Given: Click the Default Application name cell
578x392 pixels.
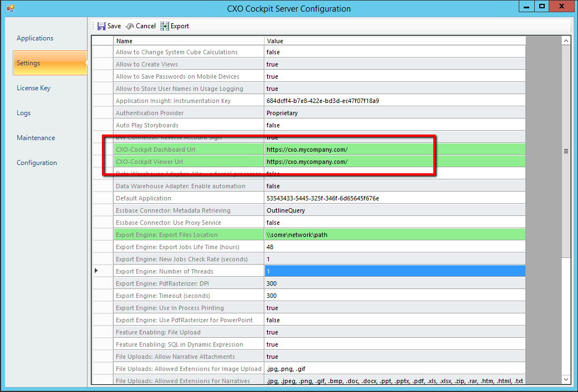Looking at the screenshot, I should click(189, 198).
